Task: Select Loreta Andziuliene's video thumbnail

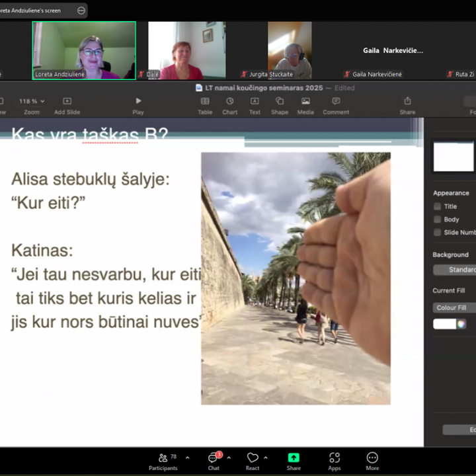Action: 84,50
